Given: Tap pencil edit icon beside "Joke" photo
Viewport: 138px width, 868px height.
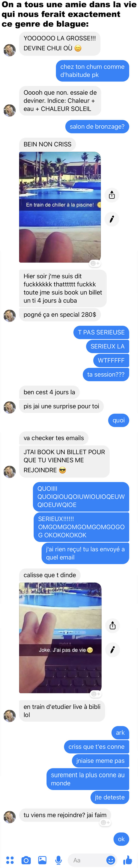Looking at the screenshot, I should (112, 650).
